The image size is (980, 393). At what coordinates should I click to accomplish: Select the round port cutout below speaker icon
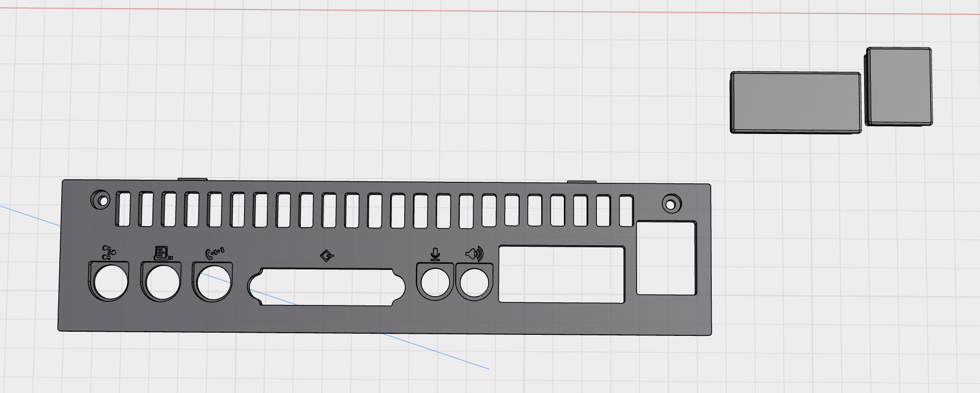point(474,283)
